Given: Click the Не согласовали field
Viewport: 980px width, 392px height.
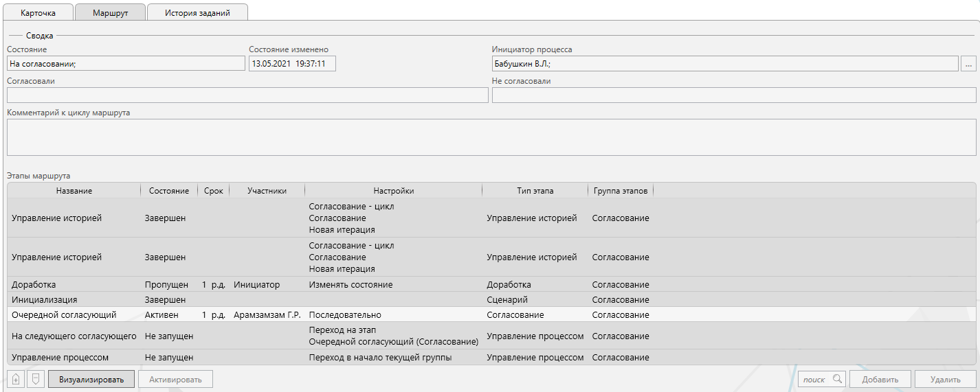Looking at the screenshot, I should (733, 95).
